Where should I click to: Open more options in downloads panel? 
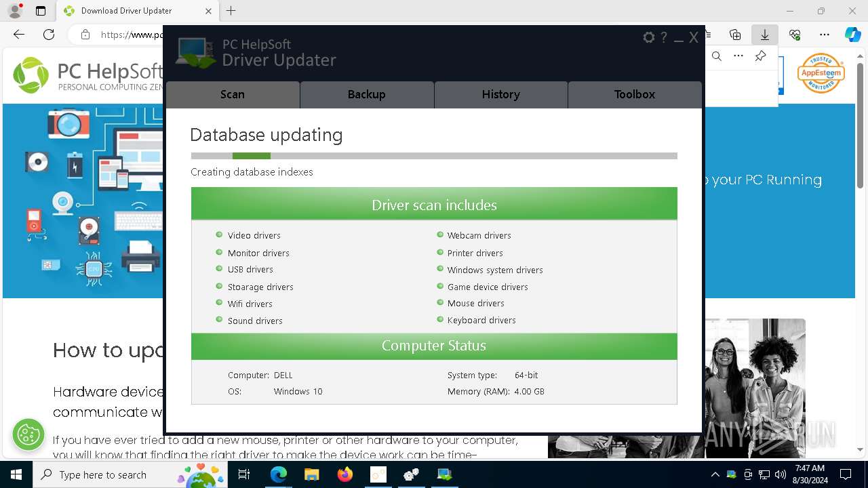[738, 56]
